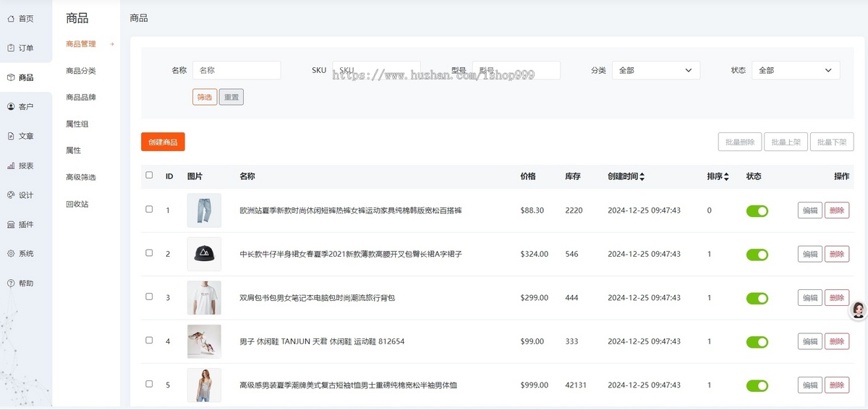The height and width of the screenshot is (410, 868).
Task: Open the 帮助 help sidebar item
Action: pos(21,283)
